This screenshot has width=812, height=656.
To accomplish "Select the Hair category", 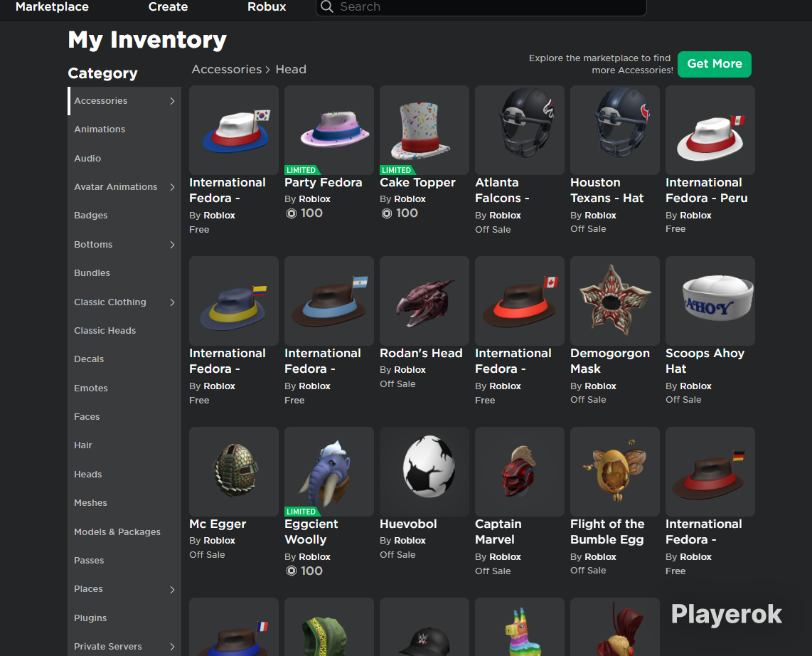I will pyautogui.click(x=83, y=445).
